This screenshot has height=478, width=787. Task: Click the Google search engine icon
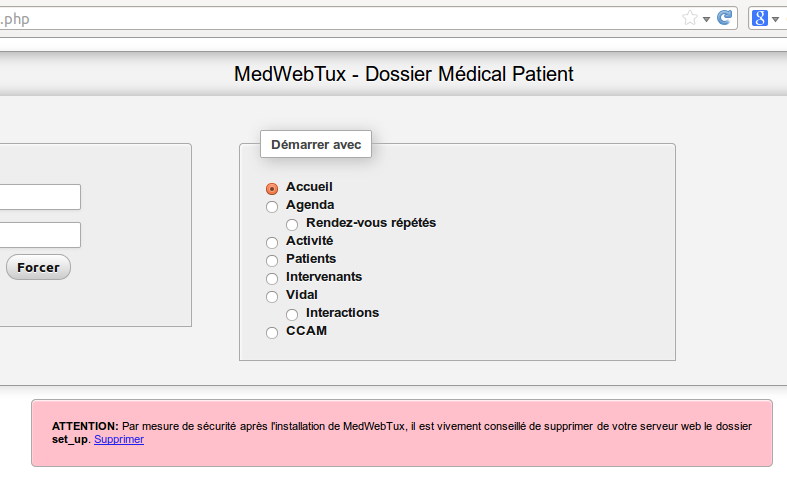760,18
